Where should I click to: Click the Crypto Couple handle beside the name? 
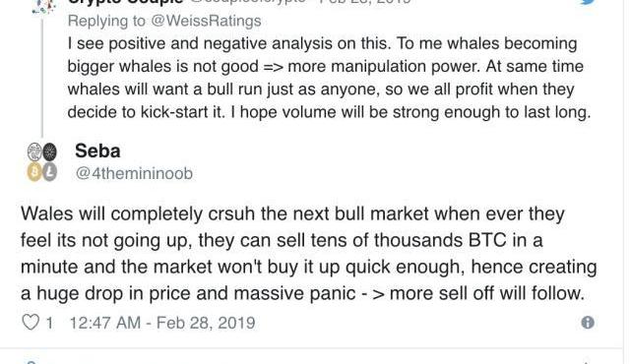click(248, 2)
